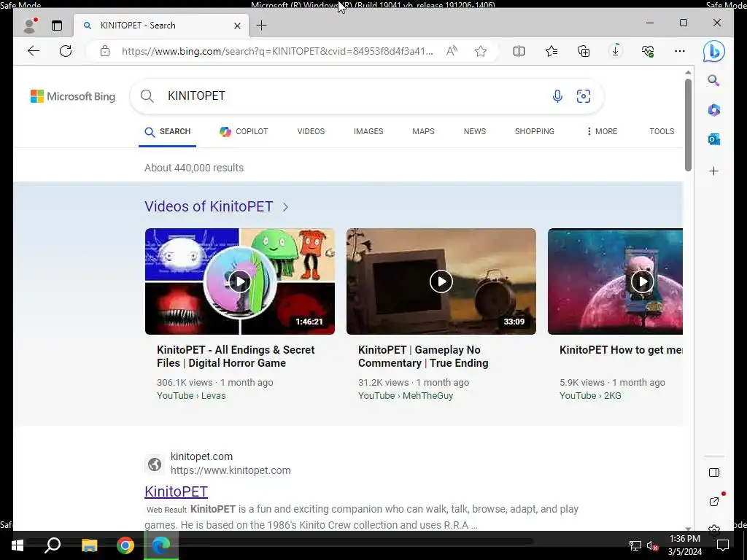Open link in new window sidebar icon

pyautogui.click(x=714, y=502)
